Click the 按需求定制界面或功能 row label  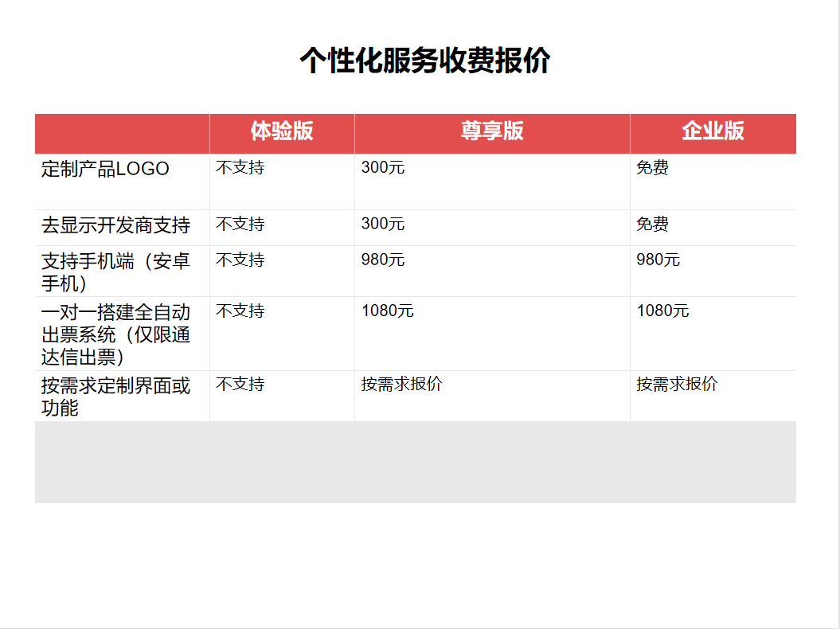click(x=115, y=397)
